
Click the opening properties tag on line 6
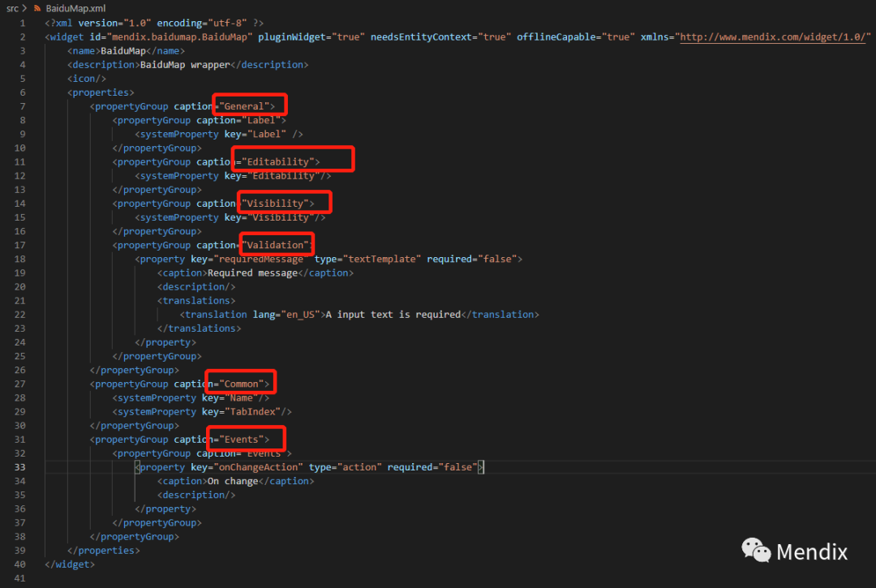coord(101,92)
